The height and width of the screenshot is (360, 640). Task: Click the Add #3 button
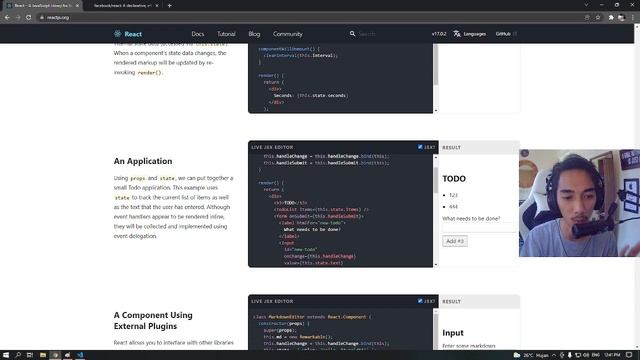455,241
